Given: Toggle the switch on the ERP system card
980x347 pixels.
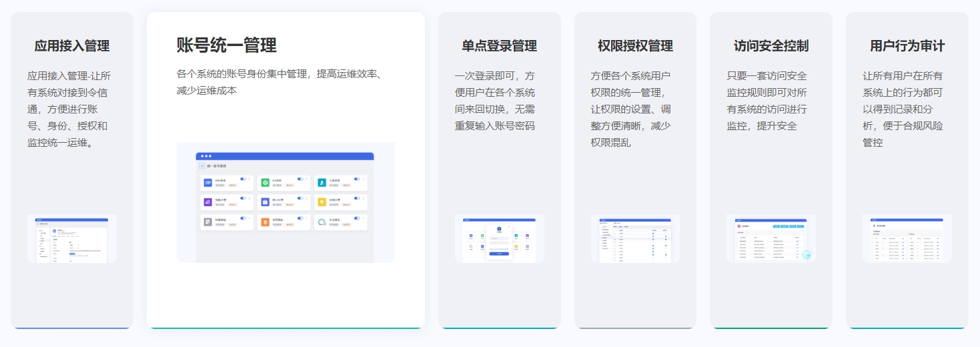Looking at the screenshot, I should [x=243, y=179].
